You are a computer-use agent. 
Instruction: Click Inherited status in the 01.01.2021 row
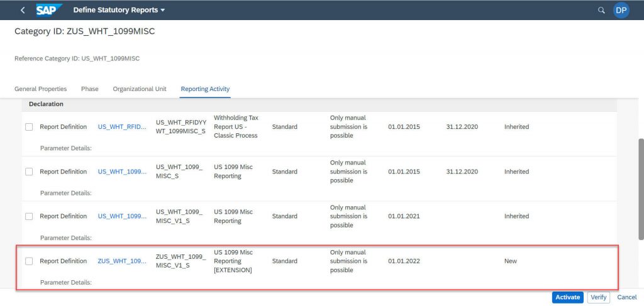click(517, 216)
